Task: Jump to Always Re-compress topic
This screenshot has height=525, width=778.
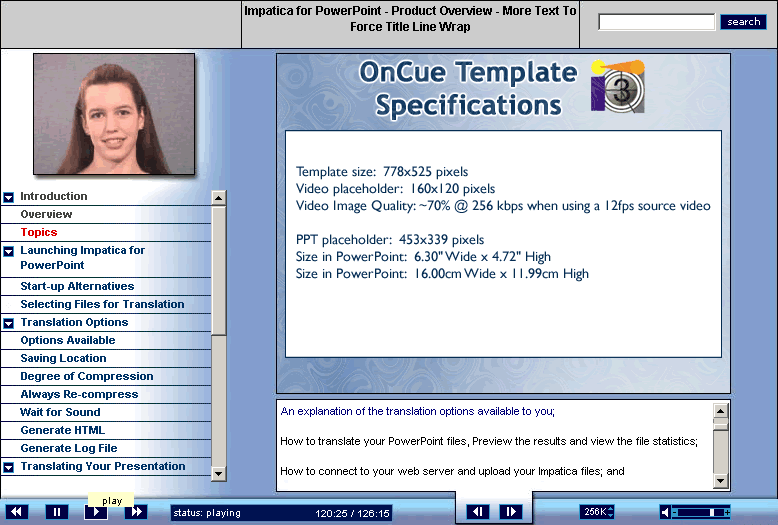Action: tap(79, 394)
